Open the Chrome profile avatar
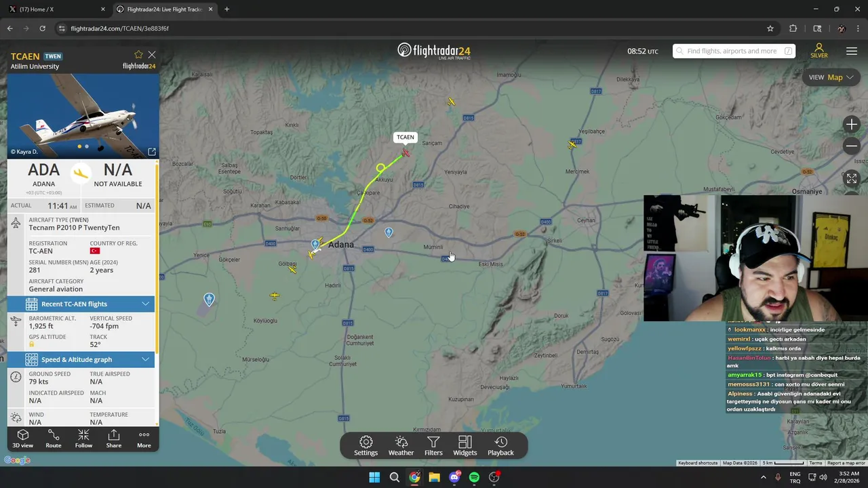The width and height of the screenshot is (868, 488). [x=842, y=28]
